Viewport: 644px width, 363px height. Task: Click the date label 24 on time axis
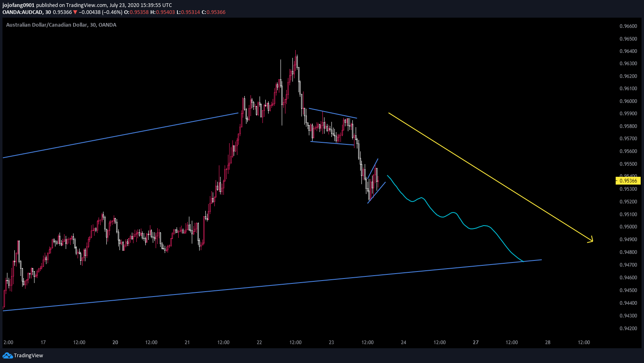403,342
